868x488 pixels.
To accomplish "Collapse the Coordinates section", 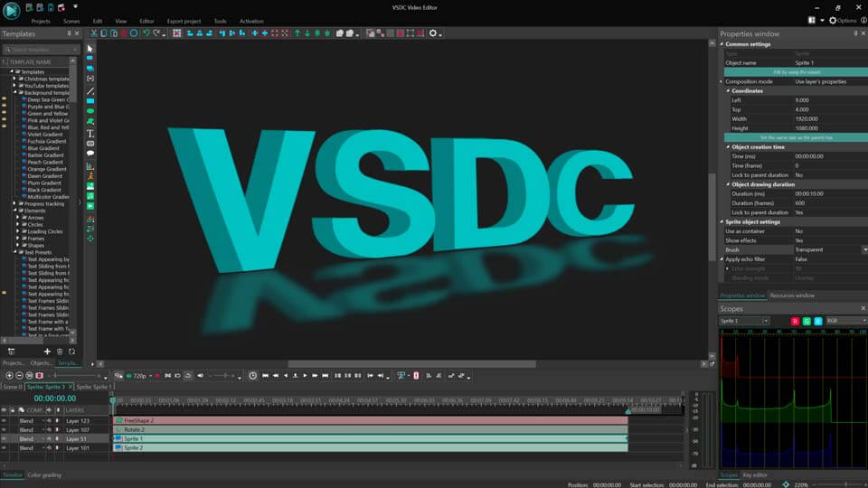I will [728, 90].
